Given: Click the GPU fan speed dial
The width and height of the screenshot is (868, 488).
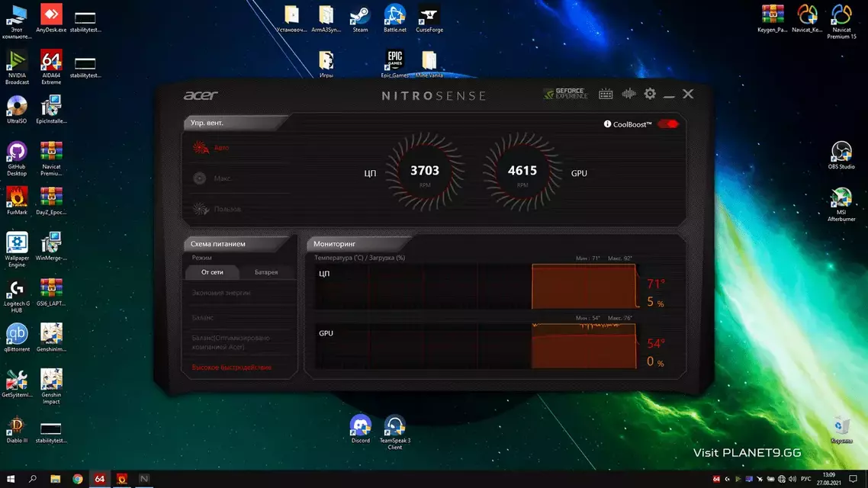Looking at the screenshot, I should click(x=522, y=172).
